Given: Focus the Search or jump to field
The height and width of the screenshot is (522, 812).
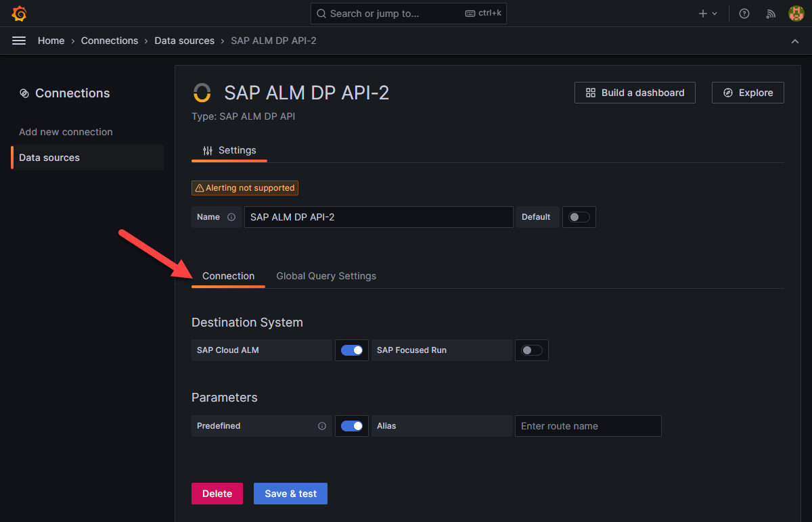Looking at the screenshot, I should (x=409, y=14).
